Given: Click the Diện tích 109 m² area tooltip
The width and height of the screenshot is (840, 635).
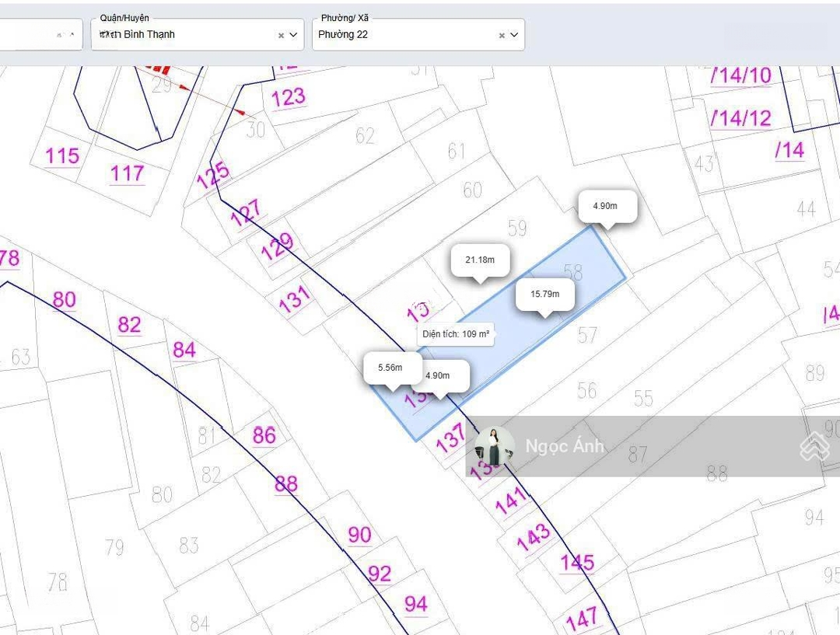Looking at the screenshot, I should pos(456,334).
